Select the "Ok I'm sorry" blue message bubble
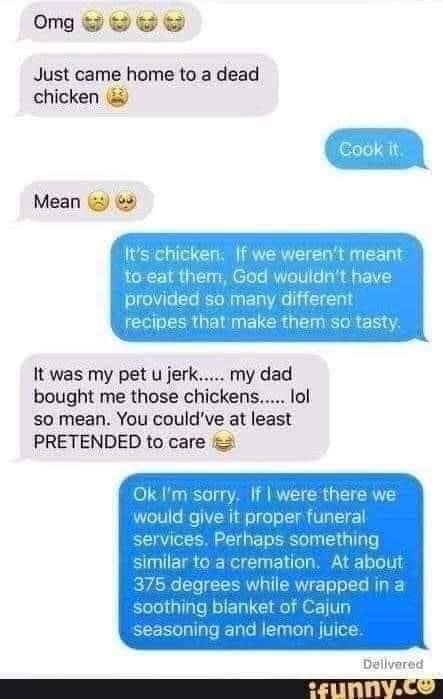 pos(271,562)
